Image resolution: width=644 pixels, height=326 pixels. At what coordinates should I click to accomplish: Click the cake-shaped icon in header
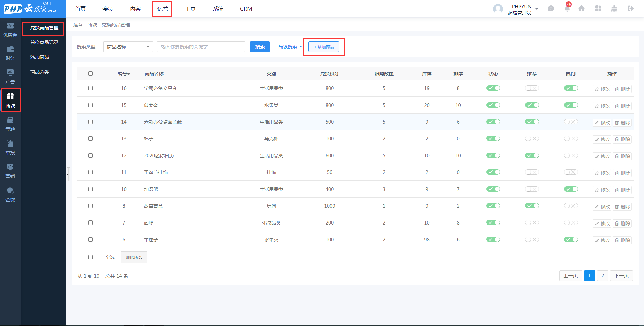[x=614, y=8]
